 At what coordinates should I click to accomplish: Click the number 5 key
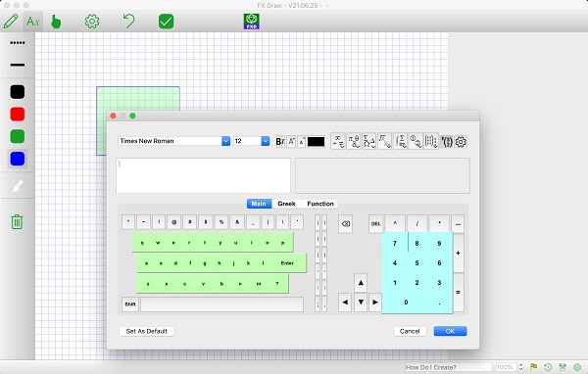pyautogui.click(x=416, y=263)
